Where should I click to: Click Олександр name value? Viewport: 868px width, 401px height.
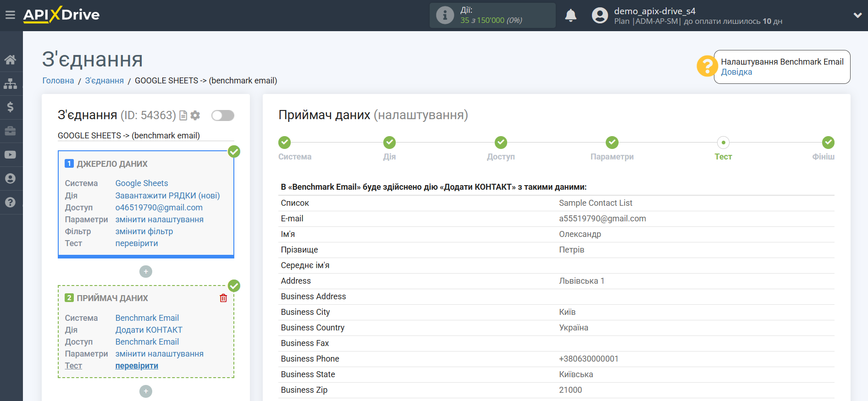[580, 234]
